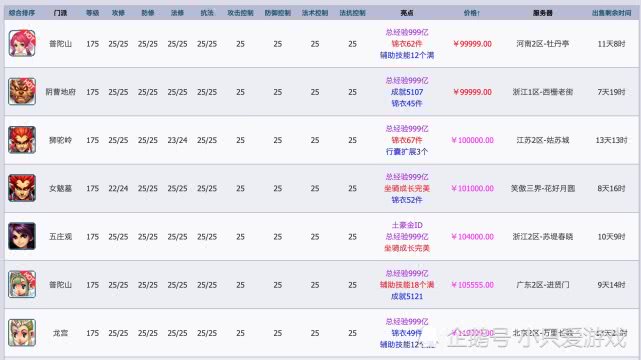Sort by the 防修 column header
Screen dimensions: 641x360
[148, 13]
